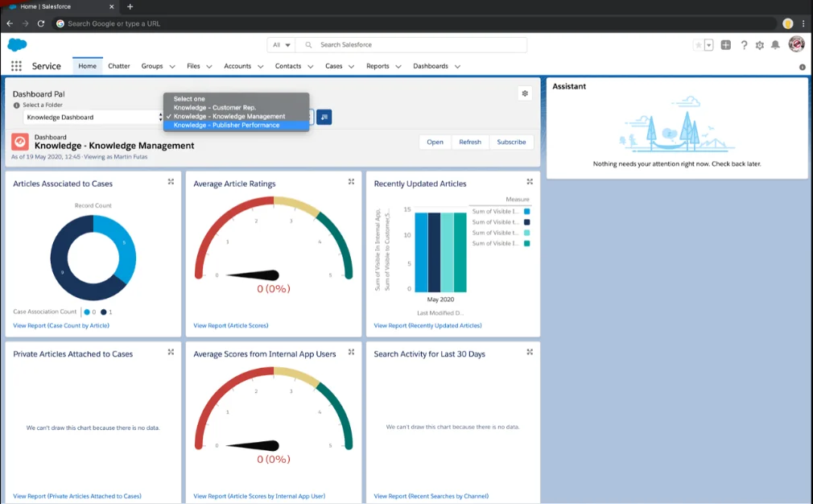Click the search magnifier icon
The width and height of the screenshot is (813, 504).
pos(308,45)
